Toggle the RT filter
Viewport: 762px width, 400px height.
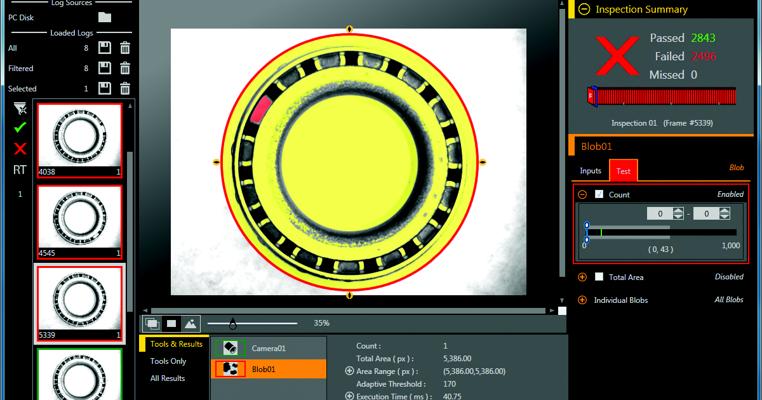coord(19,170)
